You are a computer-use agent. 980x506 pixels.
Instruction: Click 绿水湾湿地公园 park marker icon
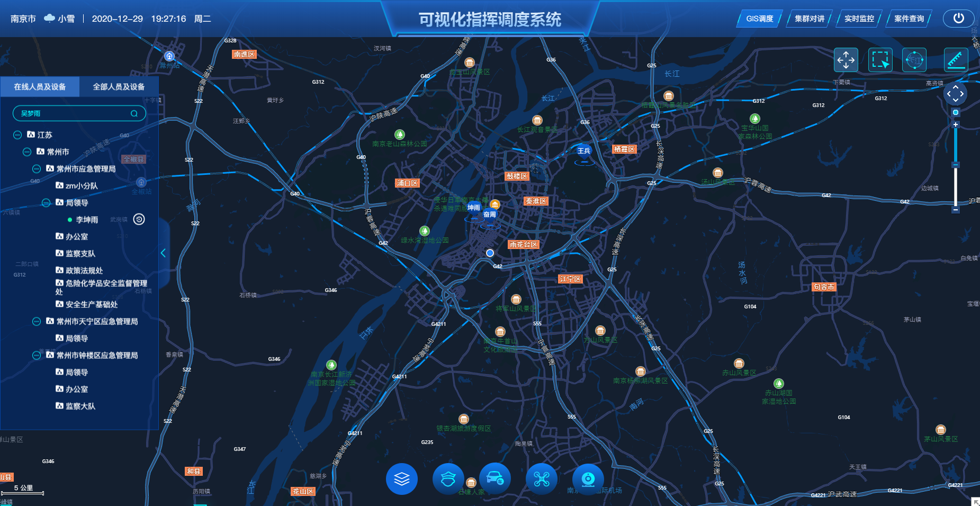click(x=424, y=230)
